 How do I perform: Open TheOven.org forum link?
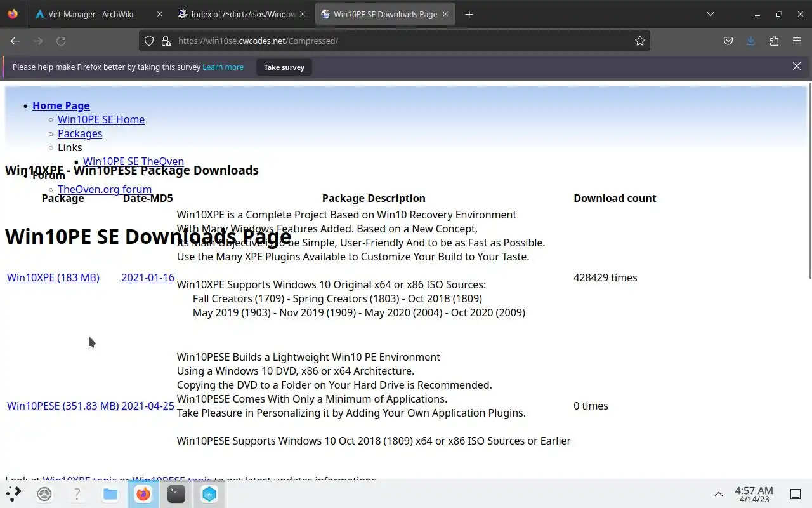point(105,189)
